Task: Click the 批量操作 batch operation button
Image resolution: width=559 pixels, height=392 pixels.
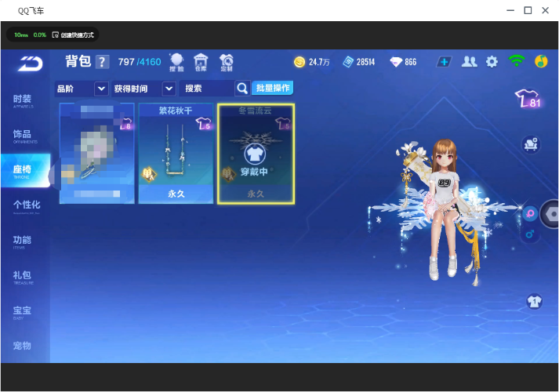Action: pos(272,88)
